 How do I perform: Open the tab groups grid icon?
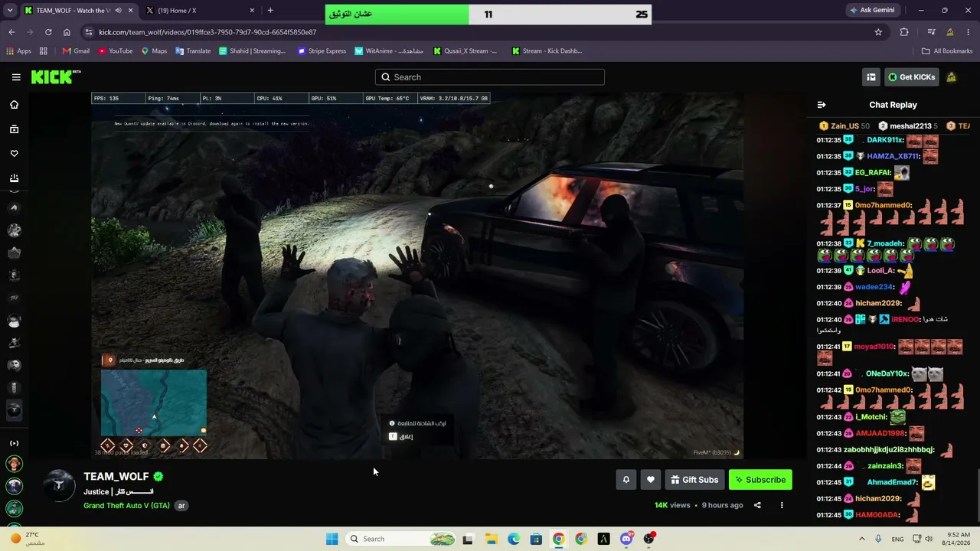pyautogui.click(x=44, y=51)
